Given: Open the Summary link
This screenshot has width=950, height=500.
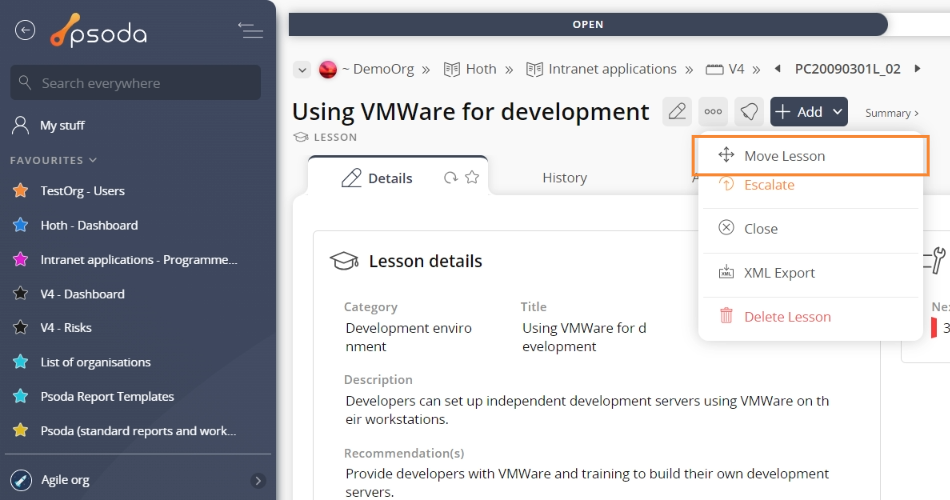Looking at the screenshot, I should click(x=891, y=113).
